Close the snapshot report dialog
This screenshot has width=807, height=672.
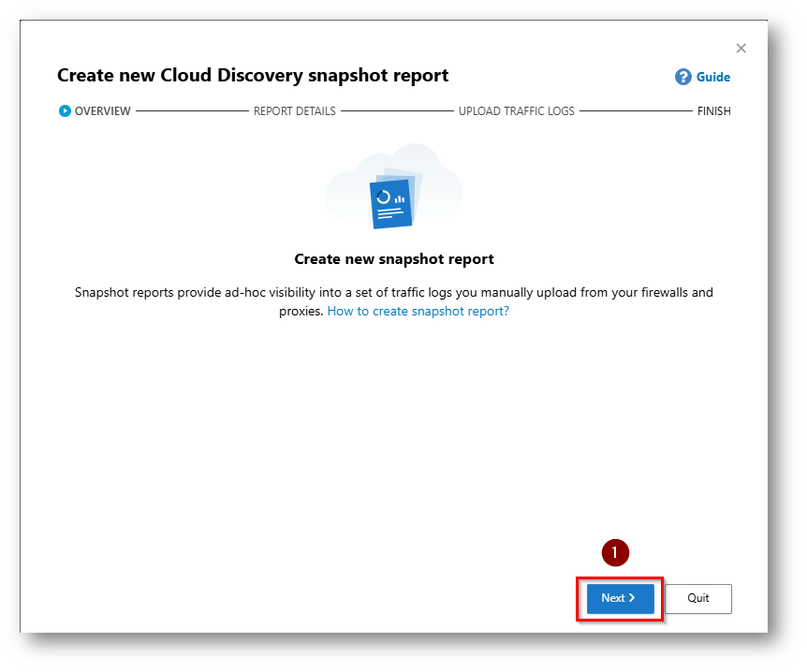(741, 49)
